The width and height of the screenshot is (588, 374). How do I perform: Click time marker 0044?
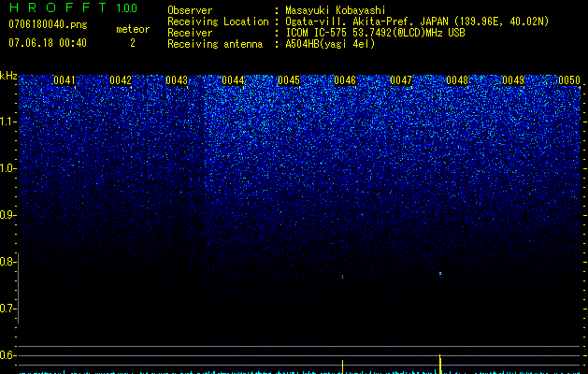233,80
